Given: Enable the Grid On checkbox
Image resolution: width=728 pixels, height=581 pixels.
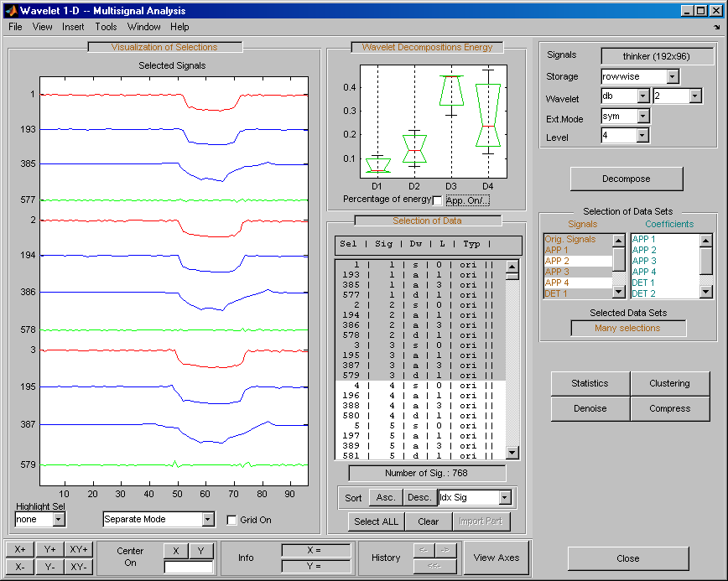Looking at the screenshot, I should (x=232, y=520).
